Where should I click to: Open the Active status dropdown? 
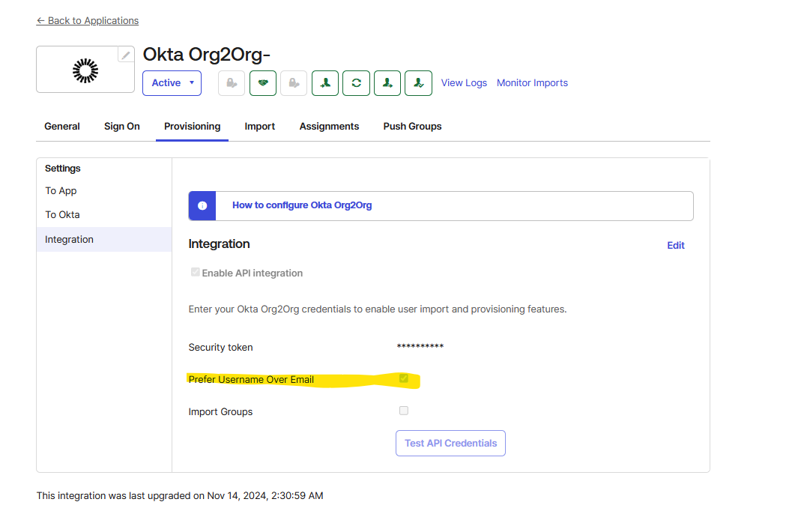(x=172, y=83)
